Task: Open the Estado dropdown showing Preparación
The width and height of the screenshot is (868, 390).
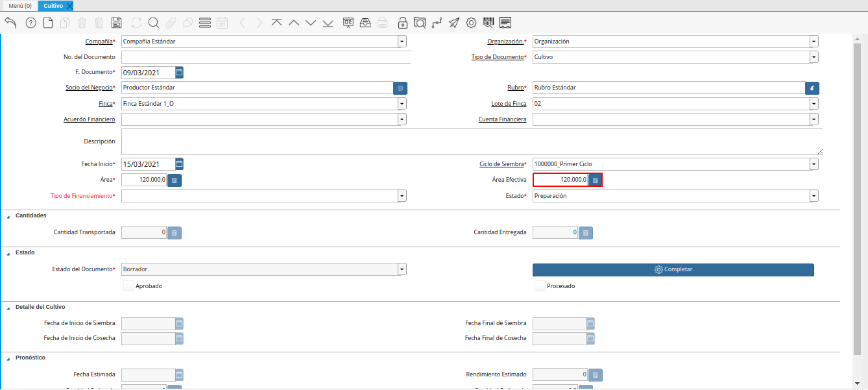Action: (814, 196)
